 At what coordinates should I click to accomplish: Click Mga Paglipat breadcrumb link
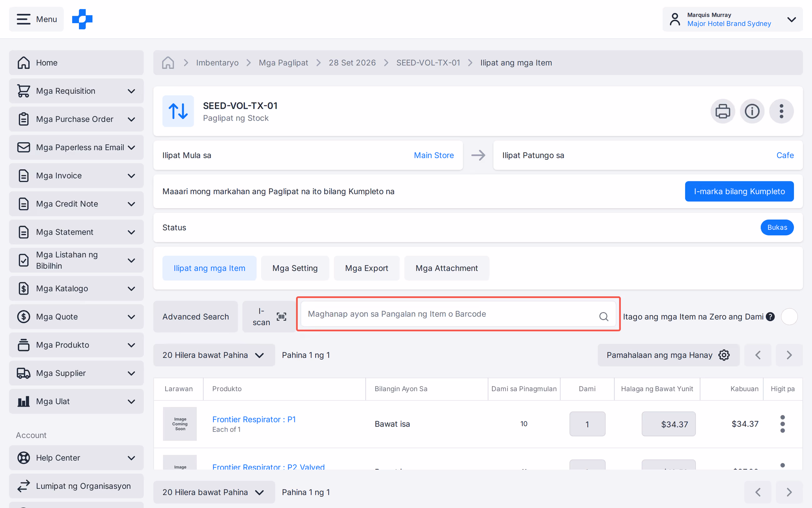tap(283, 63)
